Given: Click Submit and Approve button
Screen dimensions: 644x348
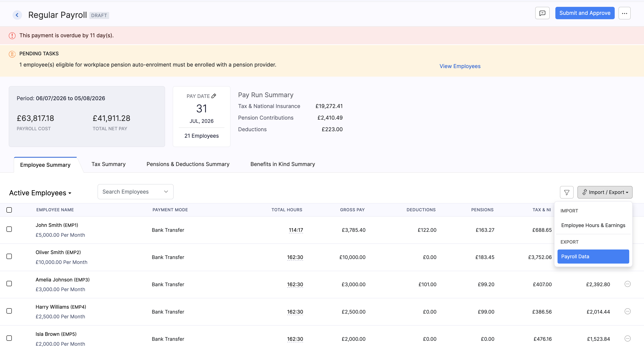Looking at the screenshot, I should click(585, 13).
